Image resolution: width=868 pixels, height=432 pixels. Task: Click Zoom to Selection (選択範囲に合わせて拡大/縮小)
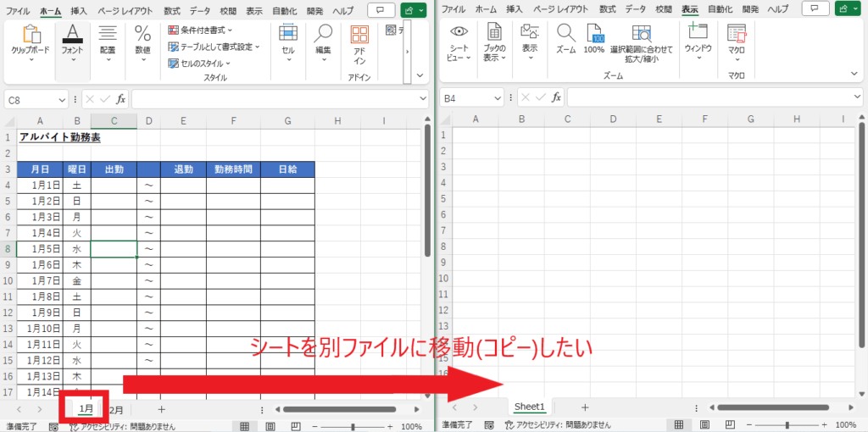(x=642, y=43)
